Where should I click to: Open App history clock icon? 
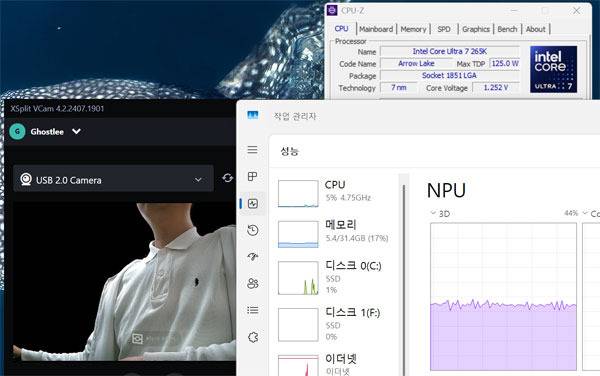253,230
